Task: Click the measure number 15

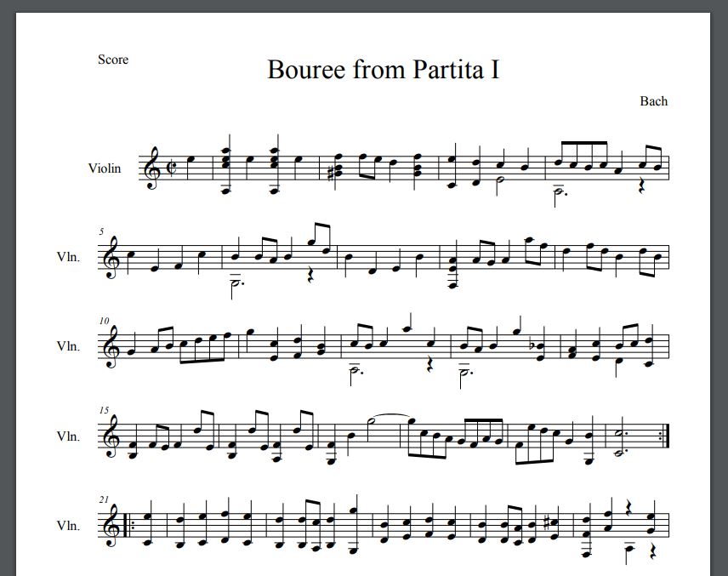Action: tap(104, 410)
